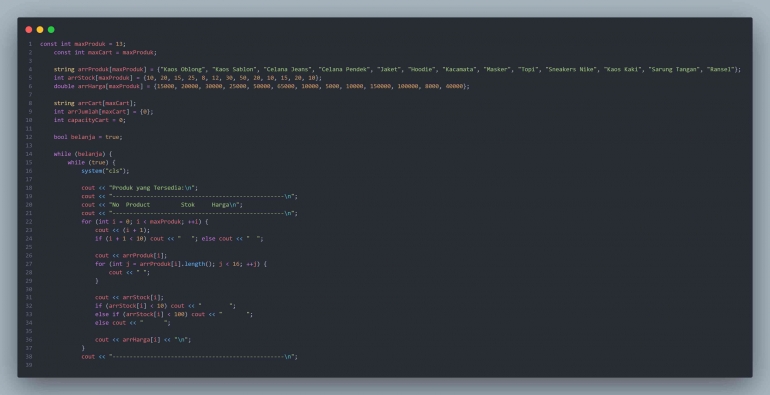Click the "for (int i = 0; i < maxProduk; ++i)" line

click(x=145, y=222)
